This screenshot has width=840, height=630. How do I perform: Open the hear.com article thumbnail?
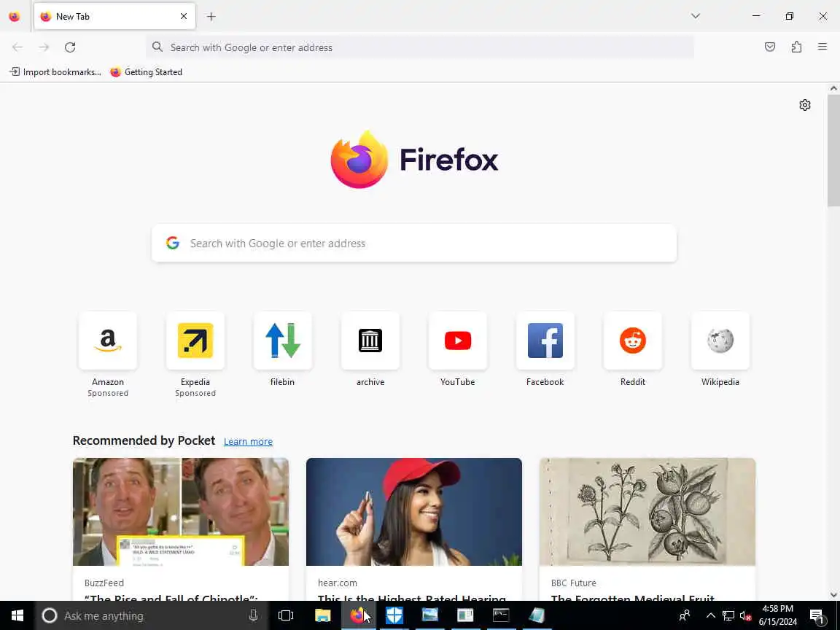pyautogui.click(x=414, y=512)
